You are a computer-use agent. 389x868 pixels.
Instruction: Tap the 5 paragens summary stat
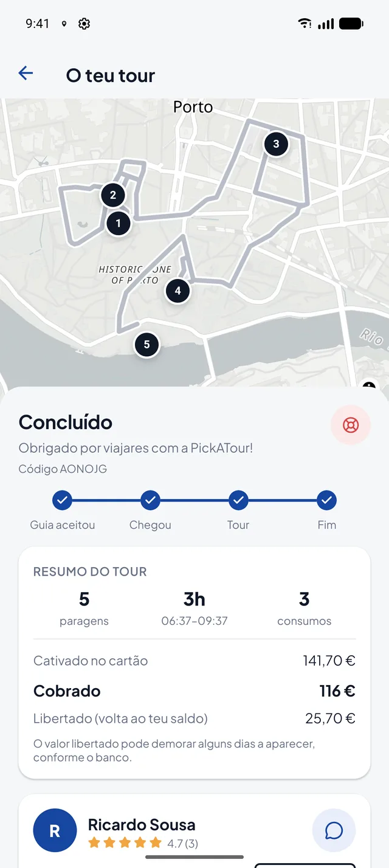pos(84,608)
